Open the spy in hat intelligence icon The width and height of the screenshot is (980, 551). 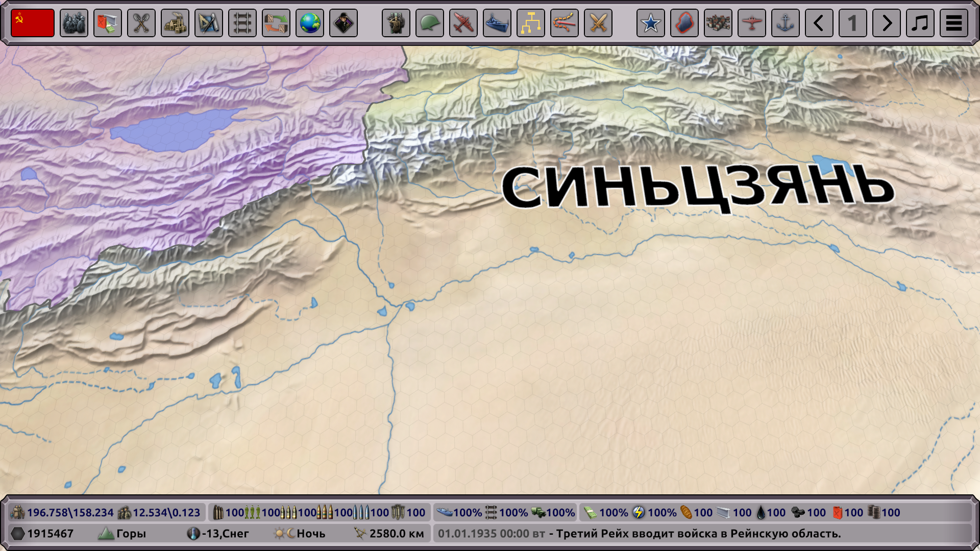(x=344, y=23)
